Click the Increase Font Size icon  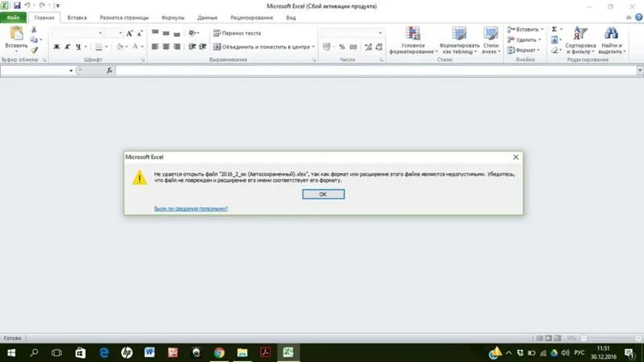[x=130, y=33]
